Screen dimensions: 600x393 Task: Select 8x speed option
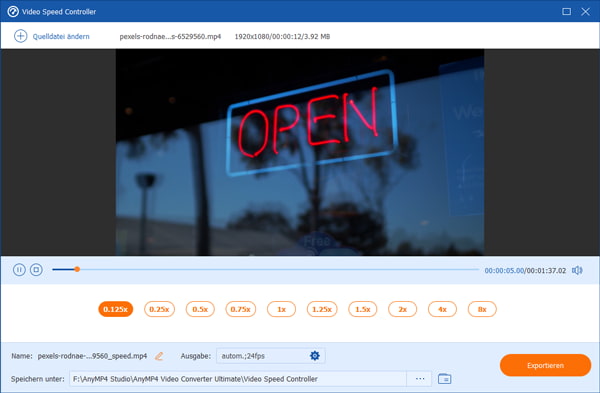click(482, 309)
